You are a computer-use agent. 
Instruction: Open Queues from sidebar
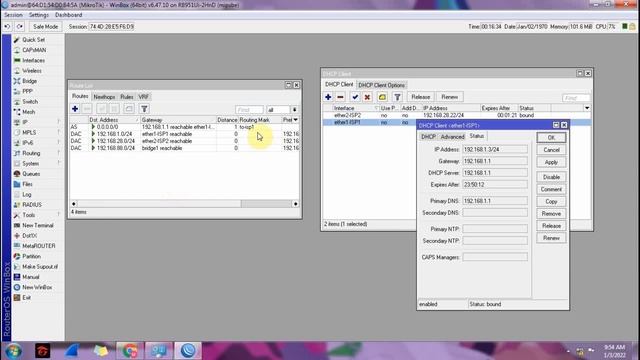coord(31,174)
